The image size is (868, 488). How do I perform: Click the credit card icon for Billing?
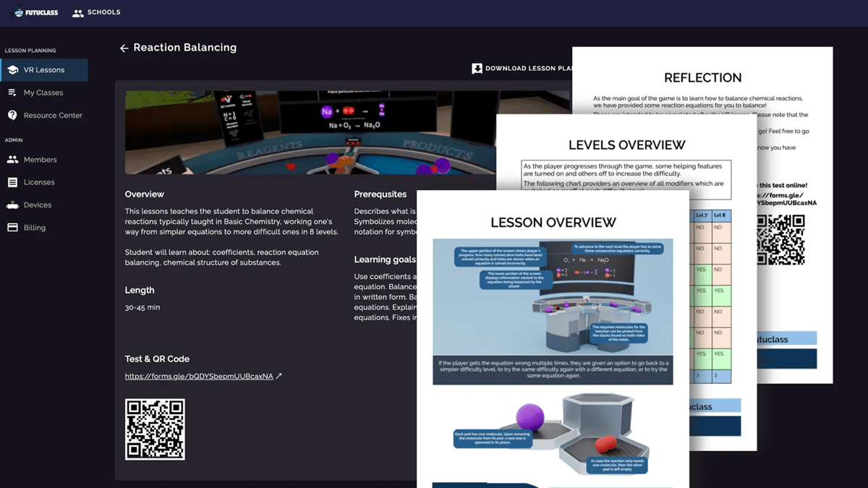tap(12, 227)
